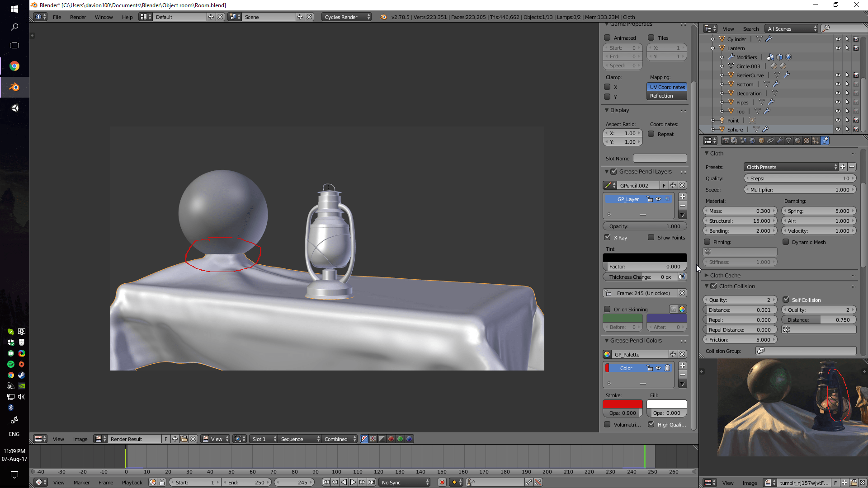Open the Object Constraints tab (chain link icon)

coord(770,141)
